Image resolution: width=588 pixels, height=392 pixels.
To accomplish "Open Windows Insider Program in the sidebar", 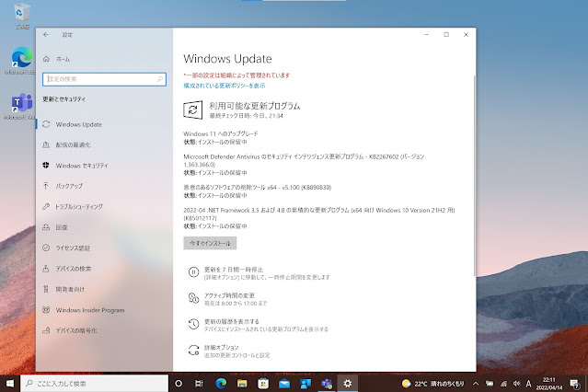I will [104, 310].
